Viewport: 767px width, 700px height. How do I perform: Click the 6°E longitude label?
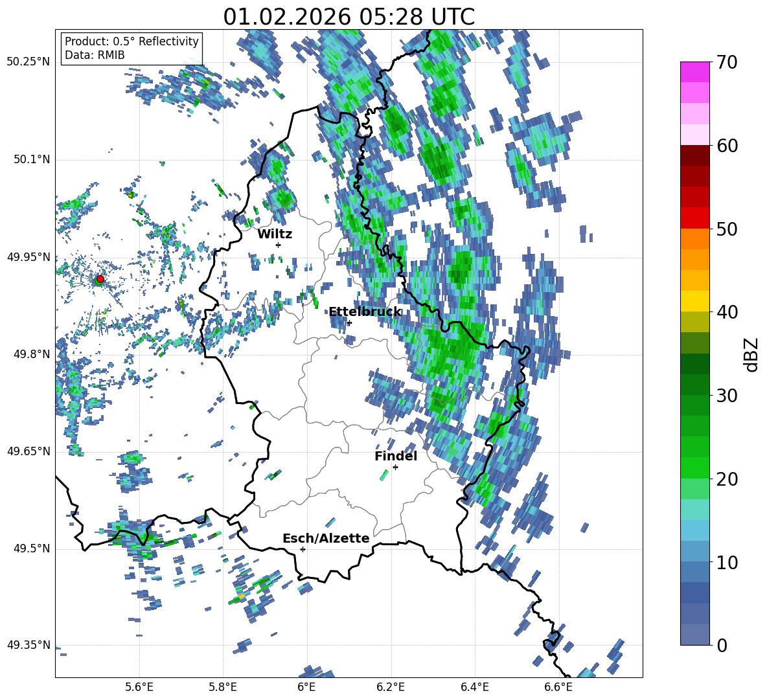tap(306, 687)
